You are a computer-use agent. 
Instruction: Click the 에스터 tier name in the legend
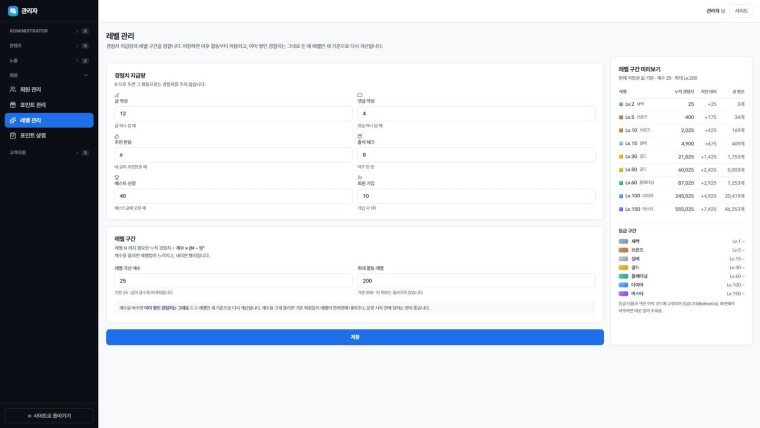[637, 294]
